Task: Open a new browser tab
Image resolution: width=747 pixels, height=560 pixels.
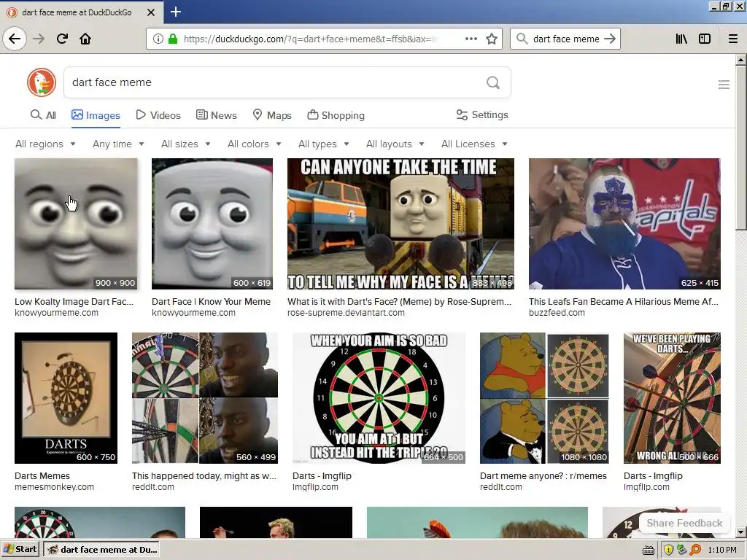Action: tap(175, 12)
